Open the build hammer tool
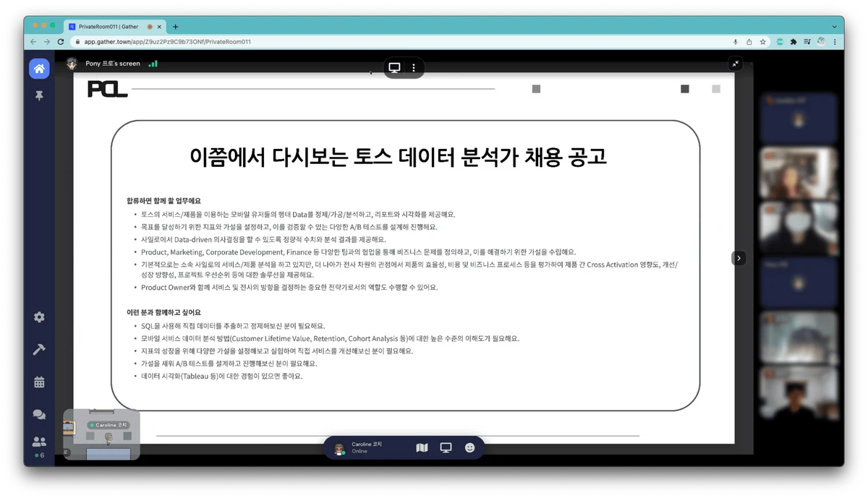 (x=39, y=349)
